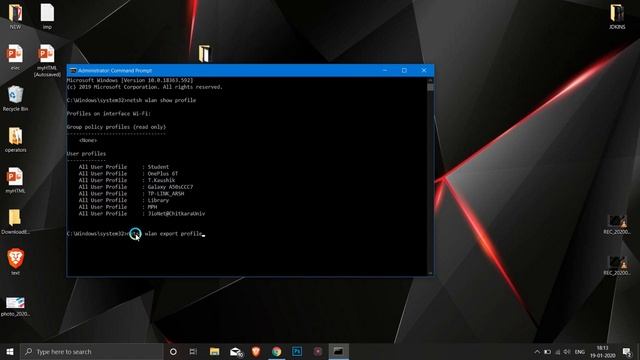
Task: Click the ENG language indicator
Action: [x=580, y=352]
